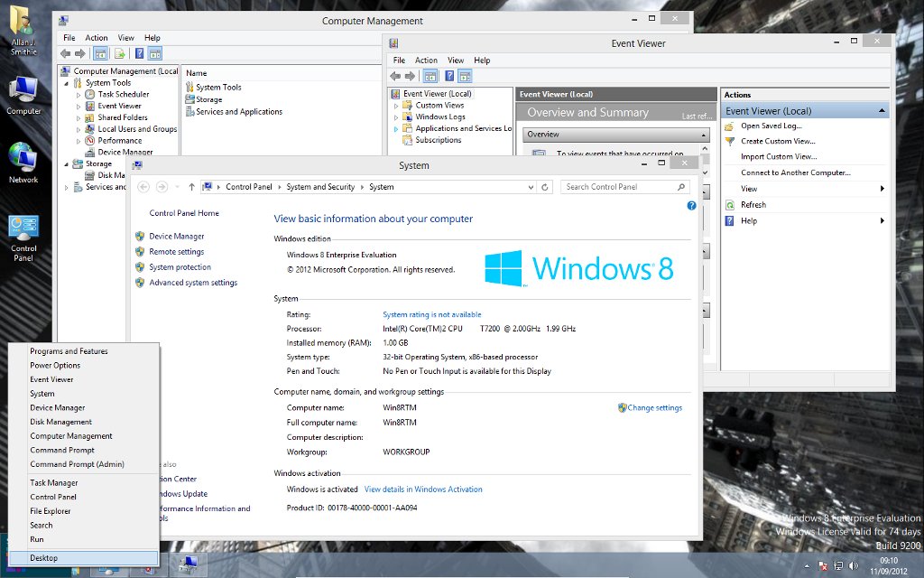
Task: Select Subscriptions in Event Viewer tree
Action: 438,140
